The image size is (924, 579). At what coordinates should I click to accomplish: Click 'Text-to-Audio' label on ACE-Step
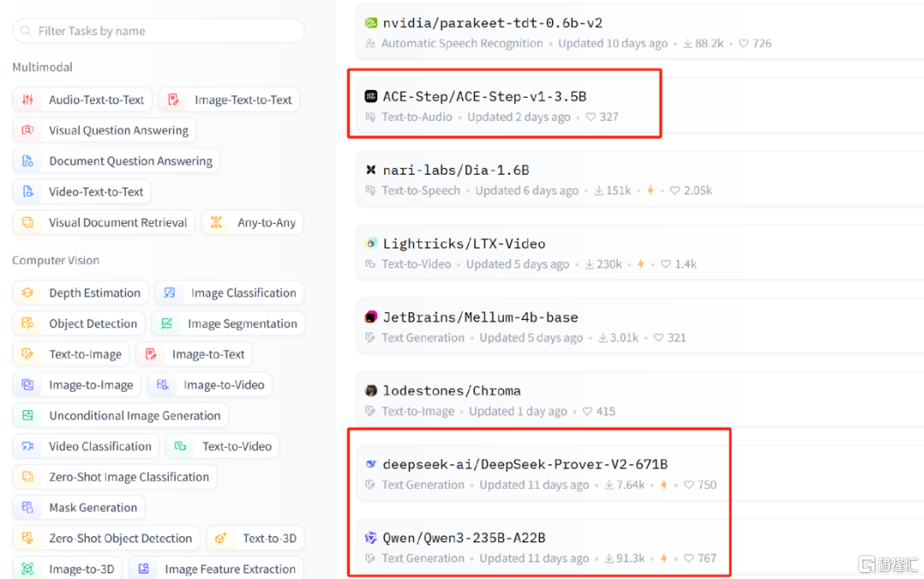click(x=416, y=116)
